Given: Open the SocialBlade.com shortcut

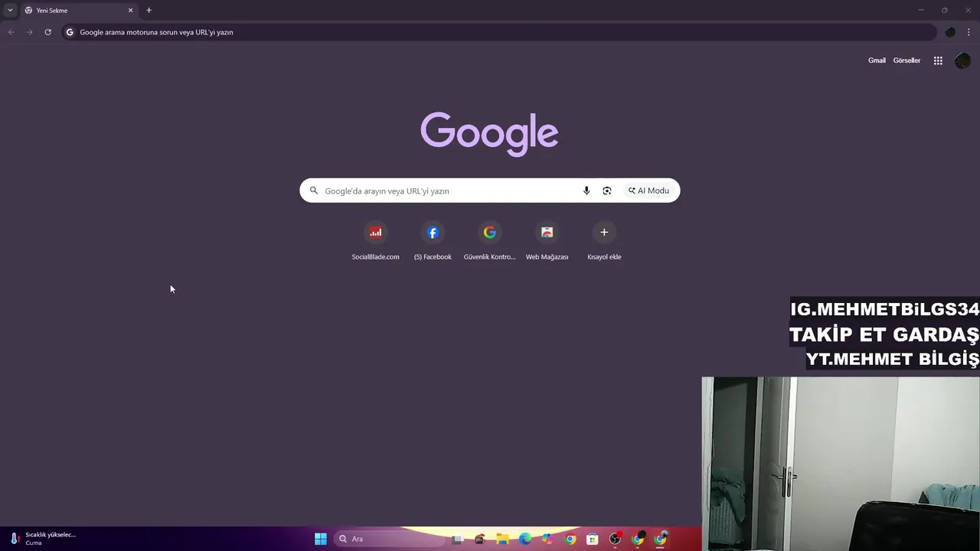Looking at the screenshot, I should coord(375,240).
